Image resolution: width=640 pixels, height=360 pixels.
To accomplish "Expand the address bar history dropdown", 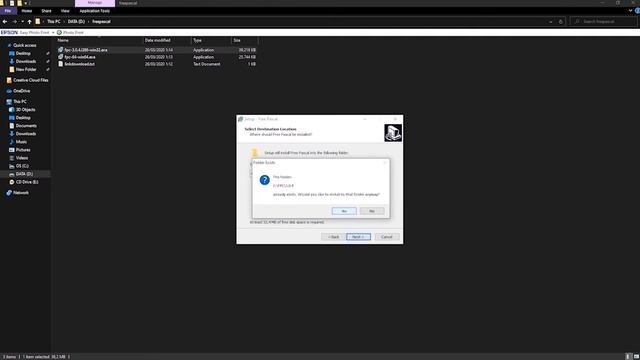I will (x=550, y=22).
